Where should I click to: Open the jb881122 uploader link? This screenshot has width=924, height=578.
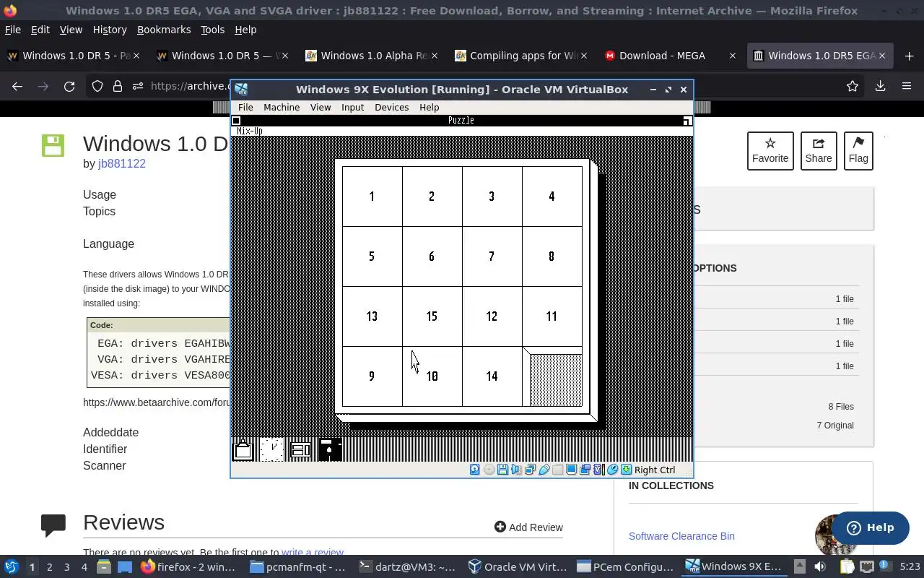tap(122, 163)
